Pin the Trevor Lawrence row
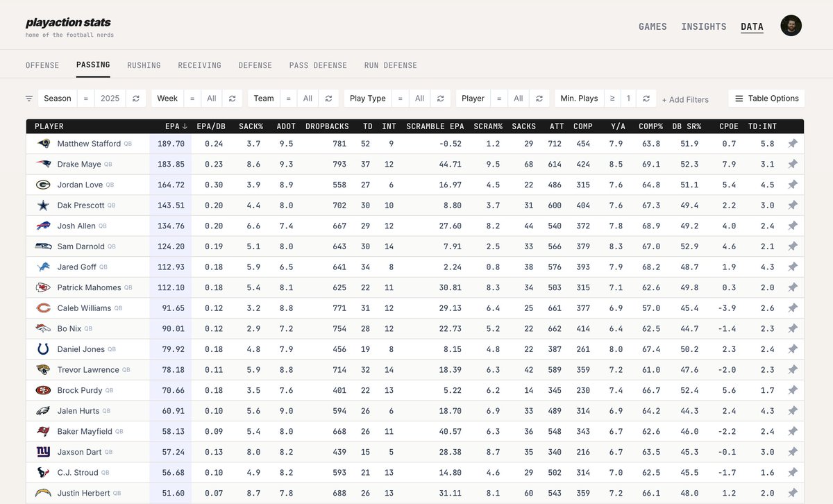Screen dimensions: 833x504 pyautogui.click(x=793, y=370)
